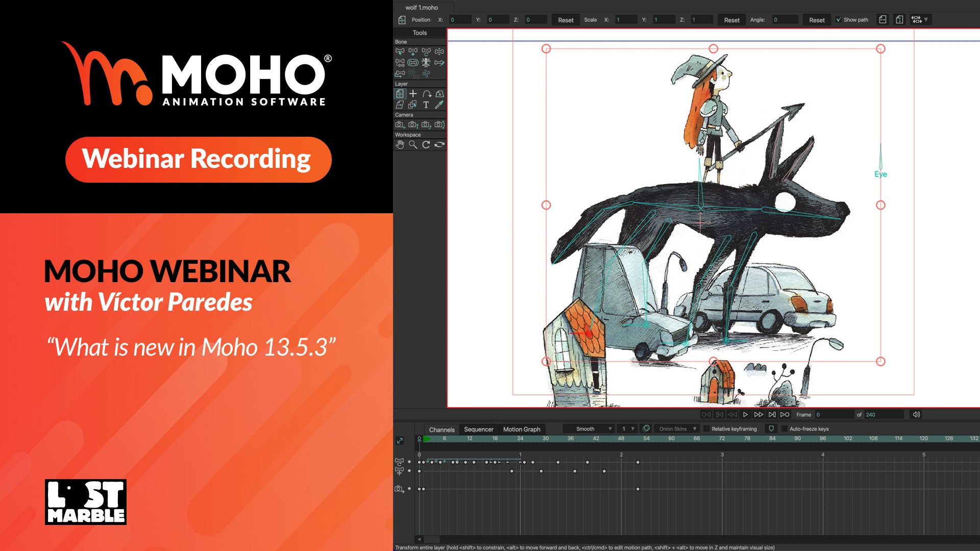Viewport: 980px width, 551px height.
Task: Select the Eyedropper tool in Layer section
Action: 439,105
